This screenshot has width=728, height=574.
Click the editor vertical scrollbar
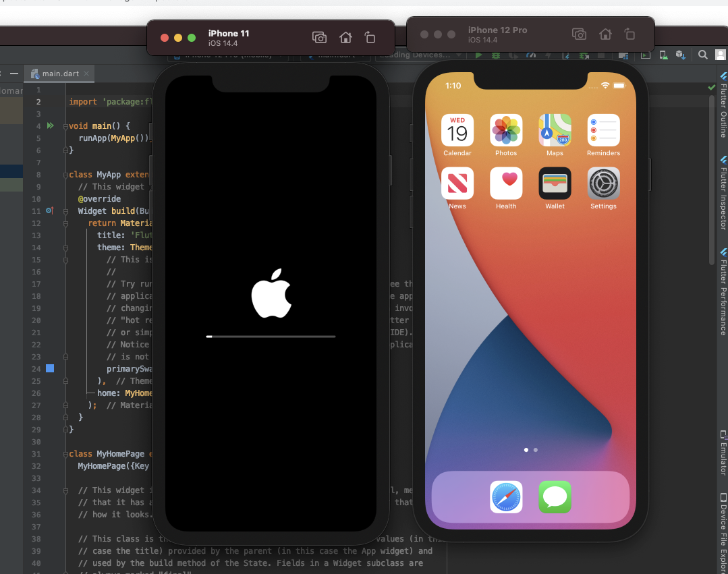point(711,180)
